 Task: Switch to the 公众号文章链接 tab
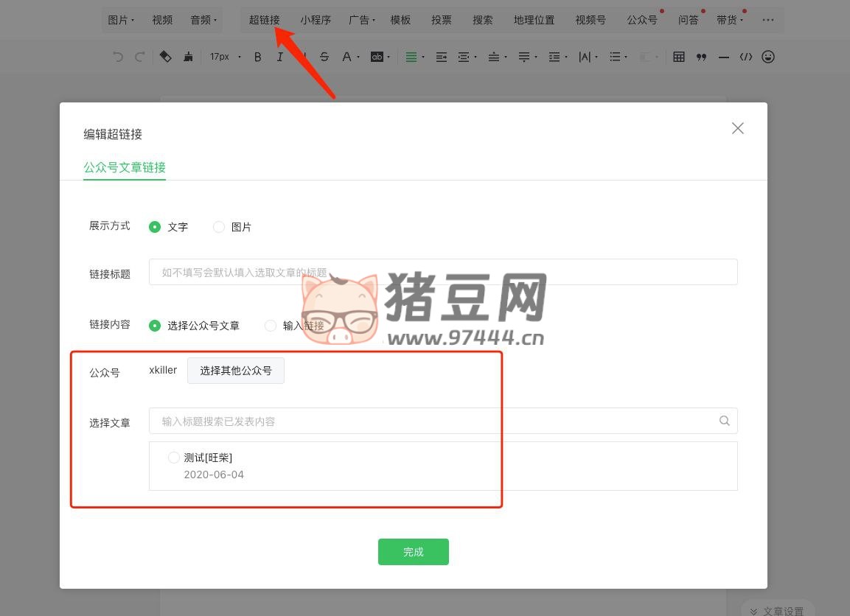coord(125,167)
